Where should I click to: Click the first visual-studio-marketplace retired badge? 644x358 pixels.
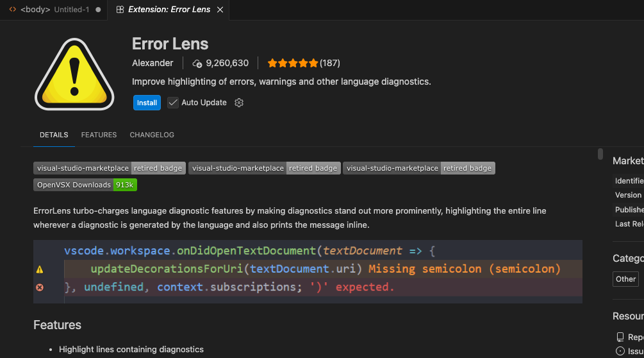click(x=109, y=168)
